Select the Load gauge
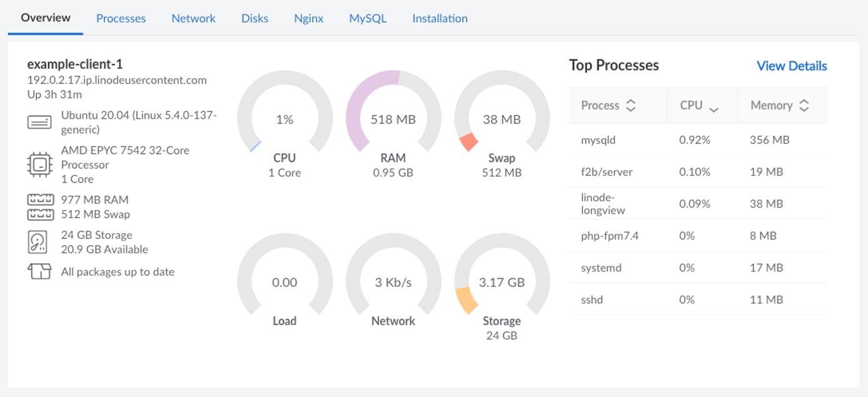 (285, 282)
